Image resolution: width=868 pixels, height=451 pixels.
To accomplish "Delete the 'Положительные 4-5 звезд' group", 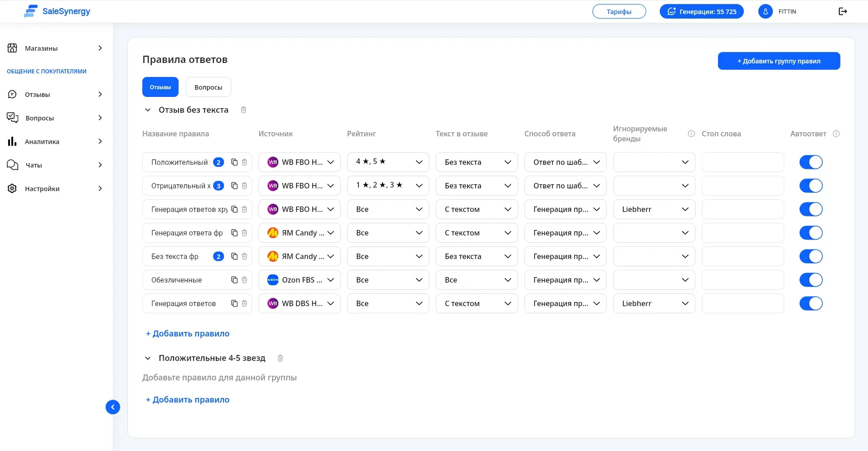I will click(280, 358).
